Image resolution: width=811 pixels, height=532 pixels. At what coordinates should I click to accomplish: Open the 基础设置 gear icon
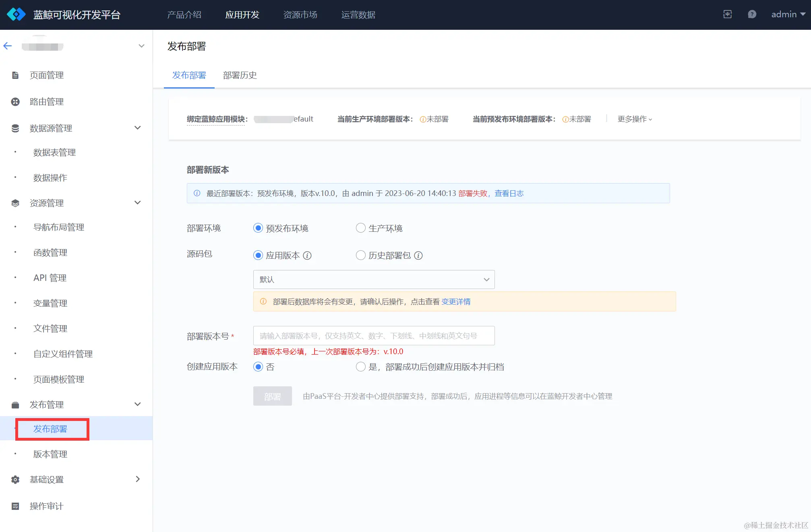click(15, 479)
